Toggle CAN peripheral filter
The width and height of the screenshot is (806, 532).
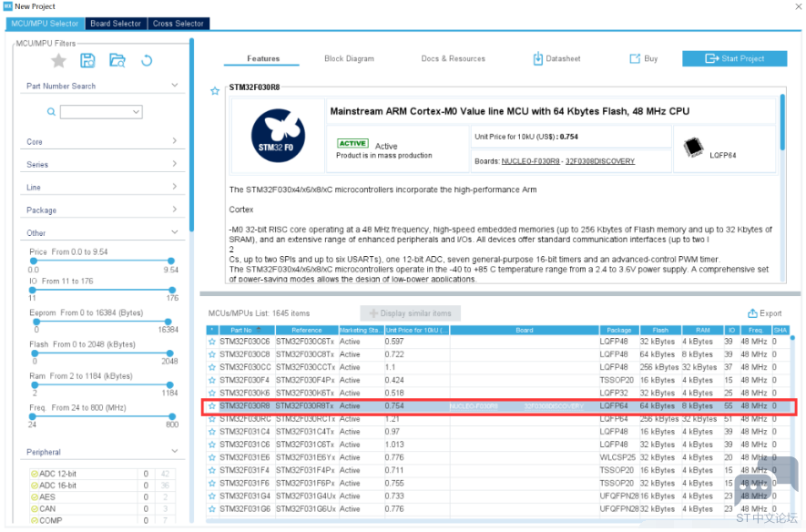(35, 509)
